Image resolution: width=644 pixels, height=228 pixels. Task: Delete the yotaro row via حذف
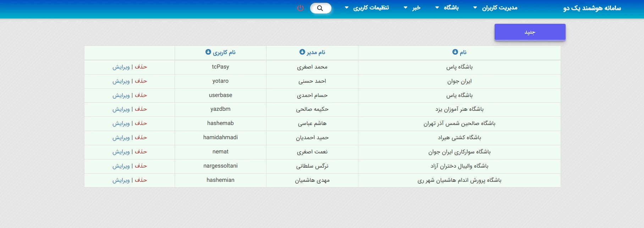coord(141,81)
